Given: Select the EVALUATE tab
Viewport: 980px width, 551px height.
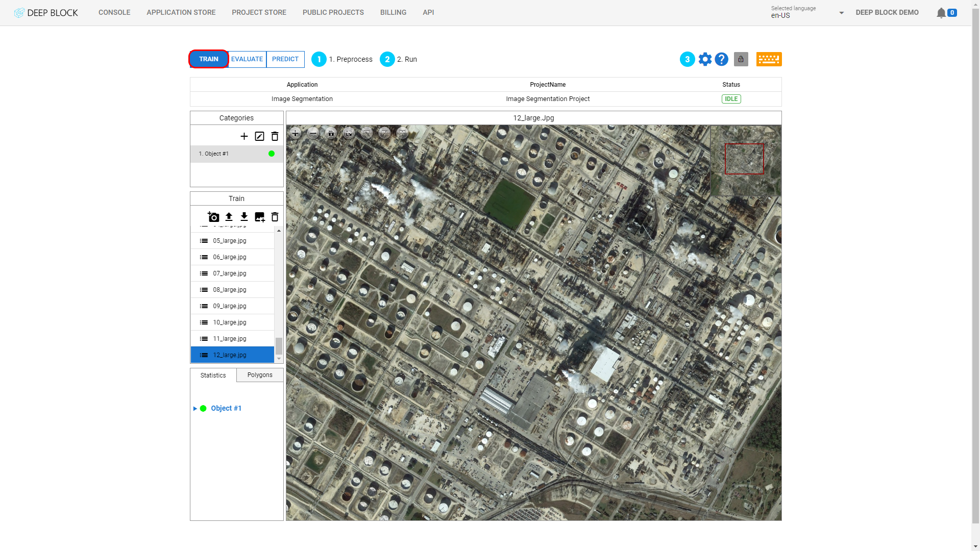Looking at the screenshot, I should 247,59.
